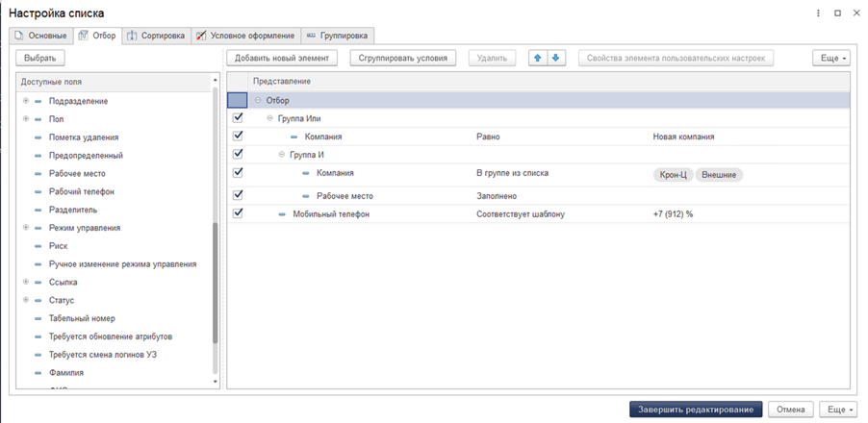
Task: Open the Еще dropdown in the toolbar
Action: [x=831, y=59]
